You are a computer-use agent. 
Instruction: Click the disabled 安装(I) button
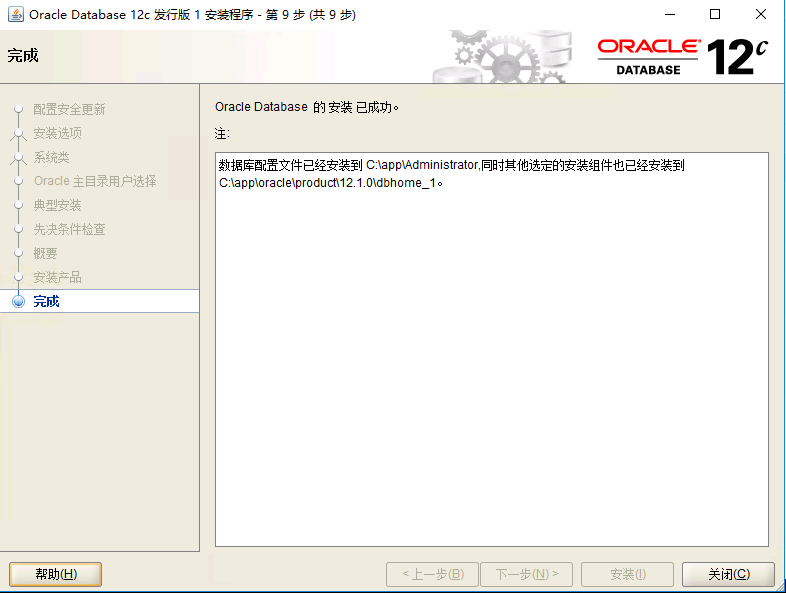point(628,574)
